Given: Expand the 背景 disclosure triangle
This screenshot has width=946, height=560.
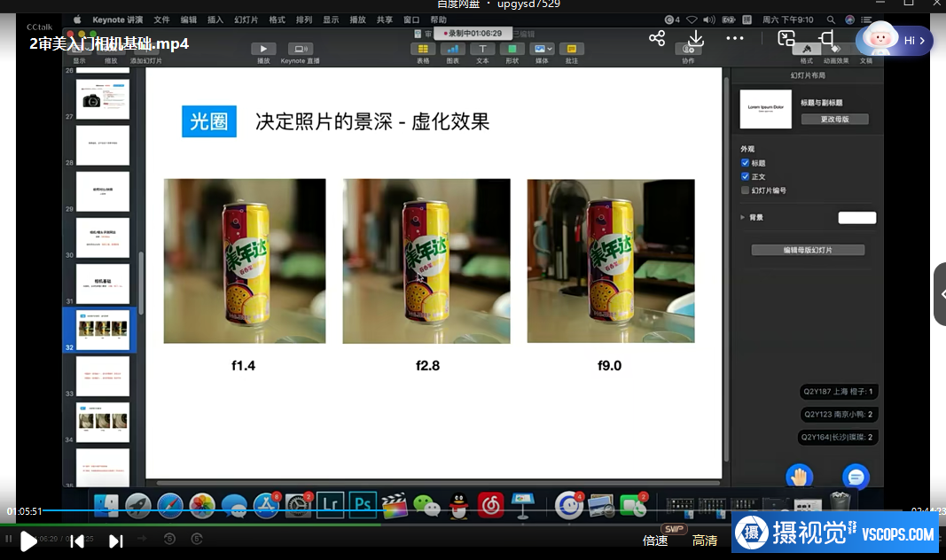Looking at the screenshot, I should point(742,217).
